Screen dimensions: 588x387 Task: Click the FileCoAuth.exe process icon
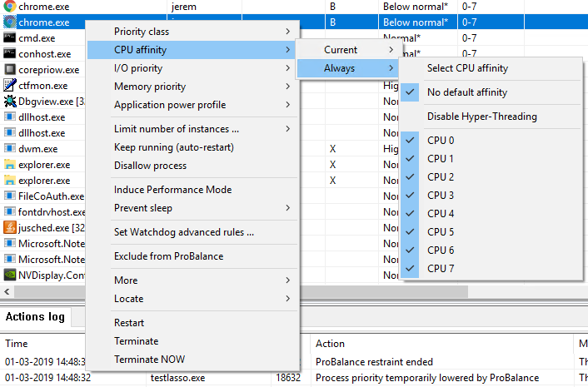tap(10, 196)
